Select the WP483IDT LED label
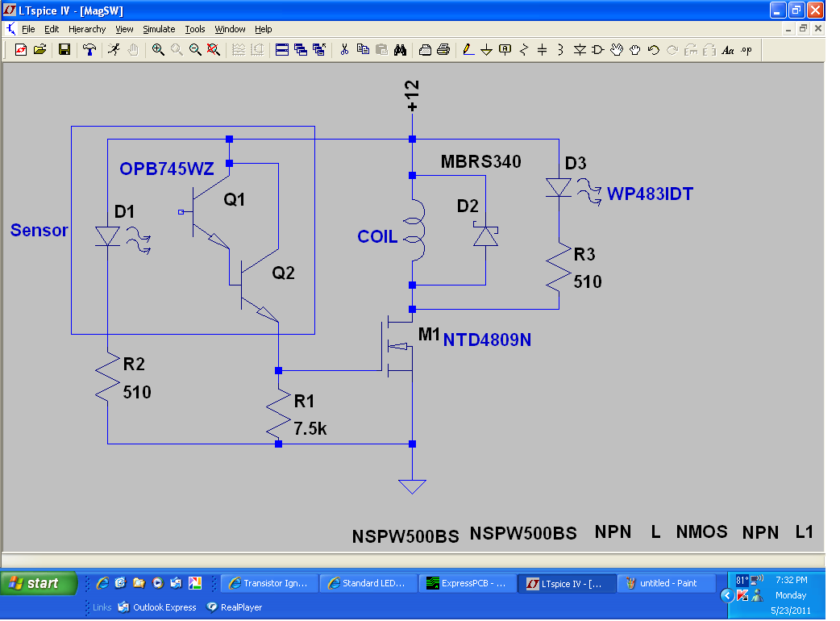The image size is (840, 621). click(650, 194)
